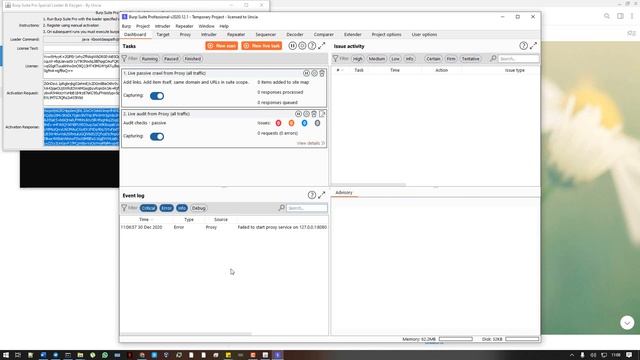
Task: Switch to the Repeater tab
Action: (x=236, y=35)
